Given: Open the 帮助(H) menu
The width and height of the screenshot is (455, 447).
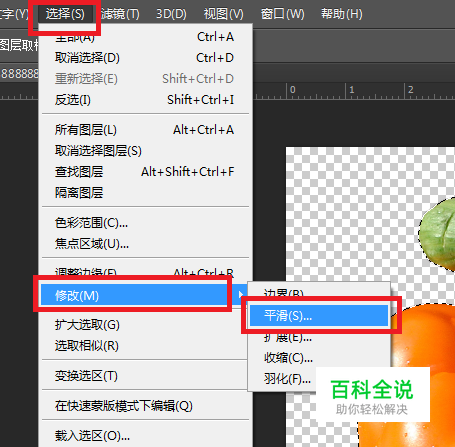Looking at the screenshot, I should 342,14.
